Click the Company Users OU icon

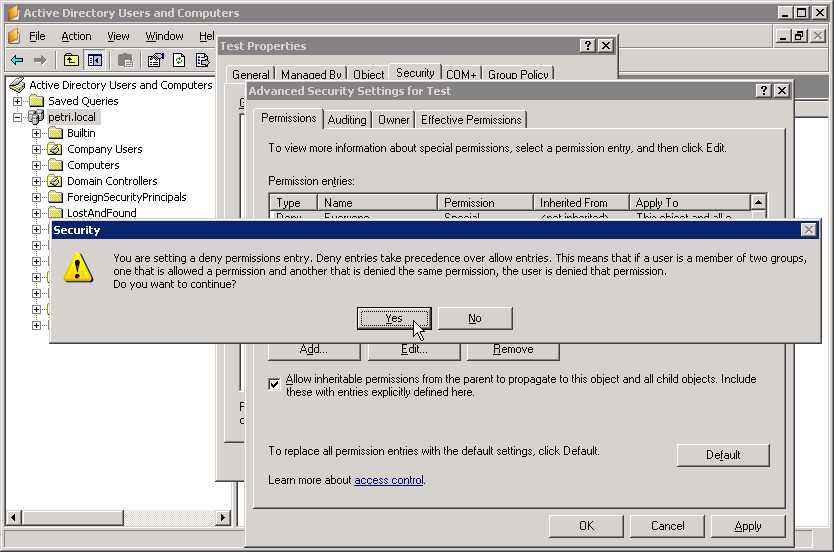coord(55,149)
